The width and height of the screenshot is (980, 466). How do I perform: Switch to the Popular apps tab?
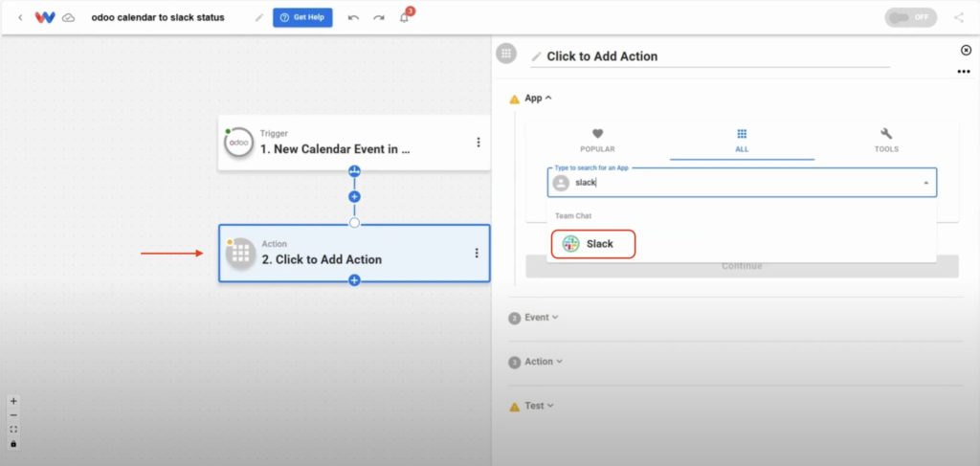(597, 142)
